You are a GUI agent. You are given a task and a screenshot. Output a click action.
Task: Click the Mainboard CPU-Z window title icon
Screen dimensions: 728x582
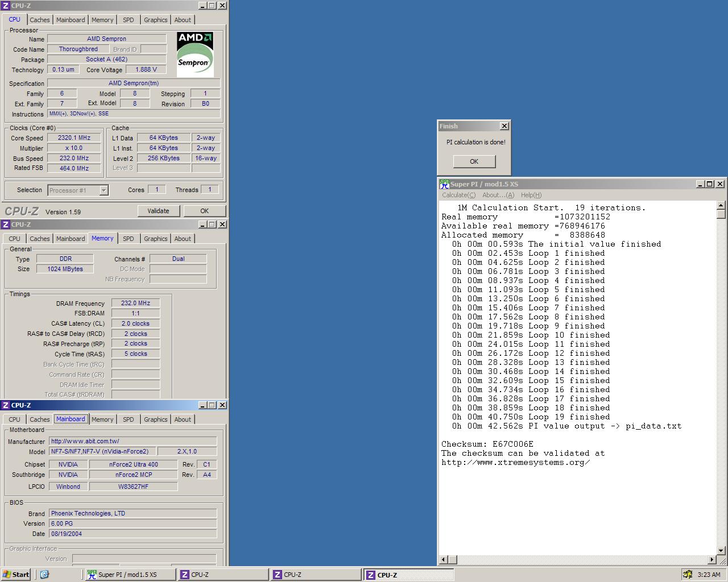point(6,405)
